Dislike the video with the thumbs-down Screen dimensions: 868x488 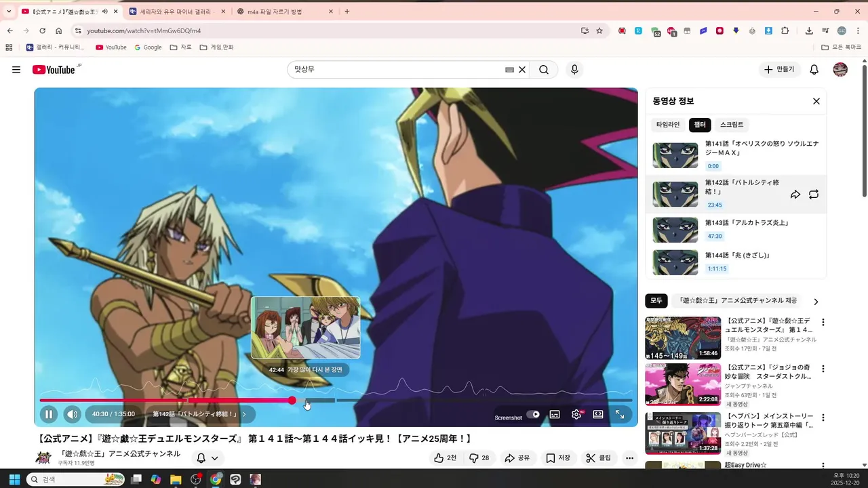479,458
